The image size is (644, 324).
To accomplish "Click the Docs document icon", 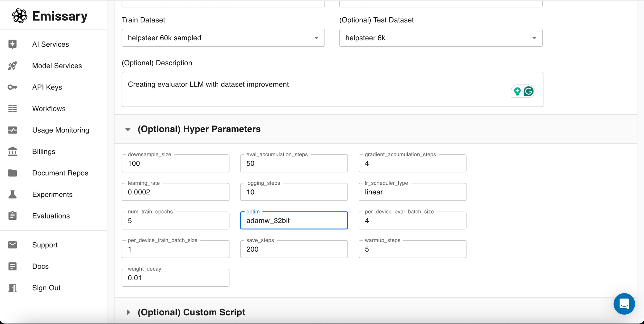I will point(13,266).
